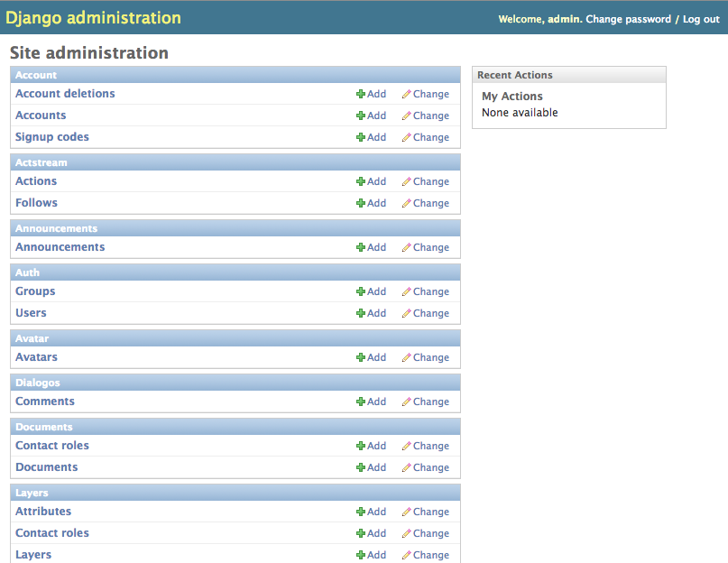
Task: Click Change for Contact roles in Documents
Action: pos(426,446)
